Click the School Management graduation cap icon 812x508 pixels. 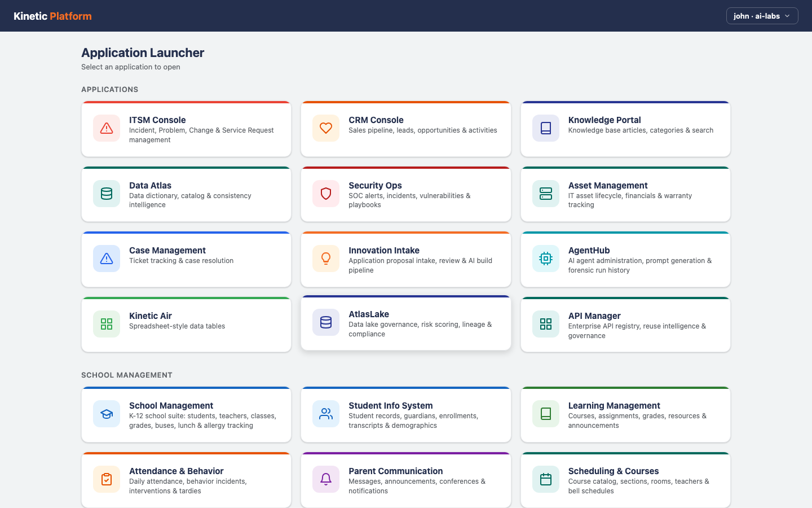(107, 414)
